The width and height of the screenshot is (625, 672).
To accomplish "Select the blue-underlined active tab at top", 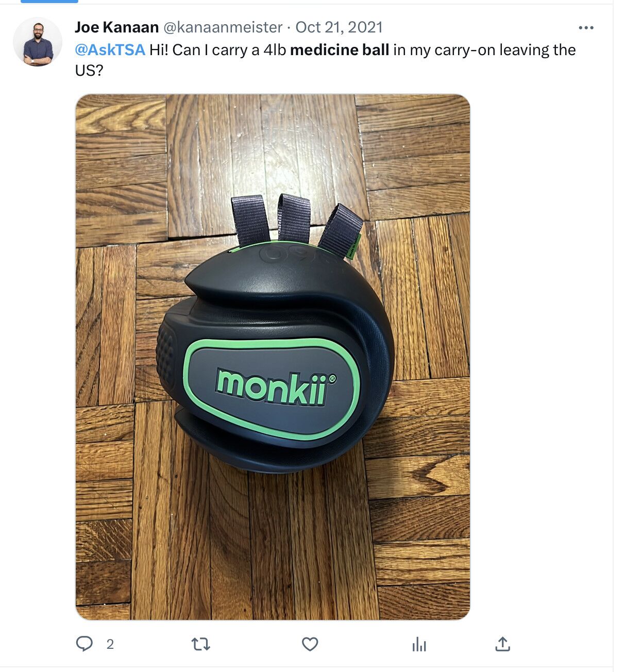I will click(x=49, y=2).
